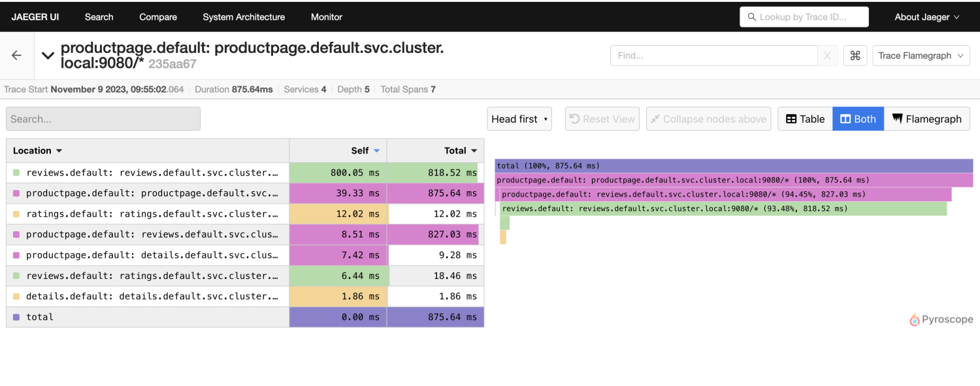The image size is (980, 386).
Task: Click the back arrow icon
Action: point(17,56)
